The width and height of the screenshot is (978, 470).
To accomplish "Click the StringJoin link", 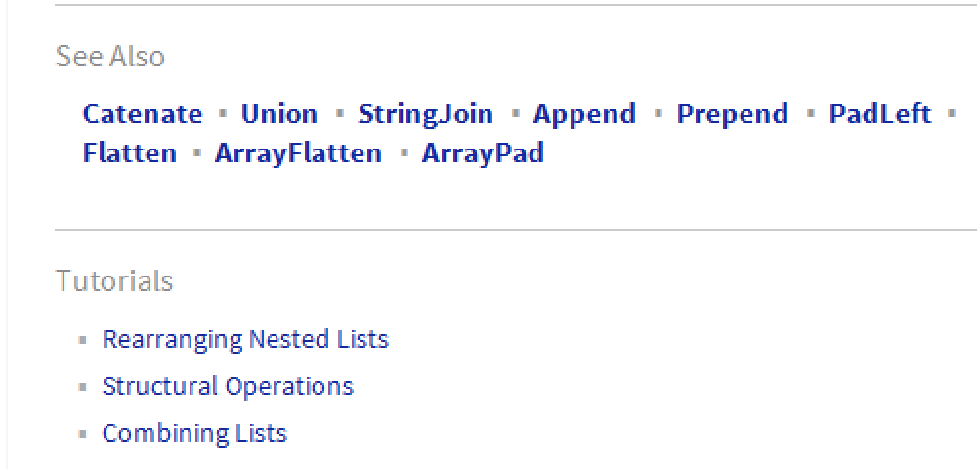I will click(425, 114).
